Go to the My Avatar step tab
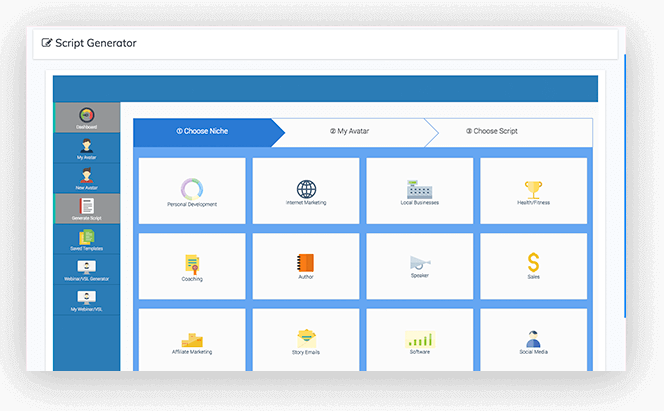 350,131
